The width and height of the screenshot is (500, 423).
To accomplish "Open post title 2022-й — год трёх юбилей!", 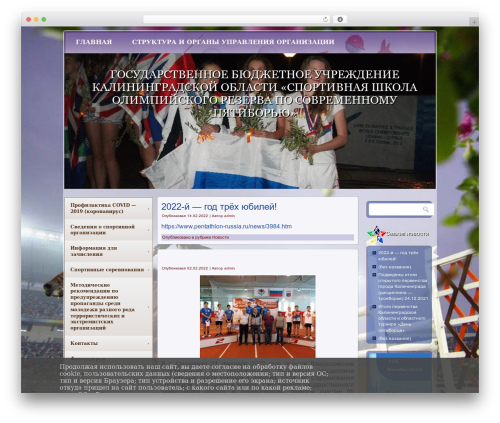I will tap(219, 207).
